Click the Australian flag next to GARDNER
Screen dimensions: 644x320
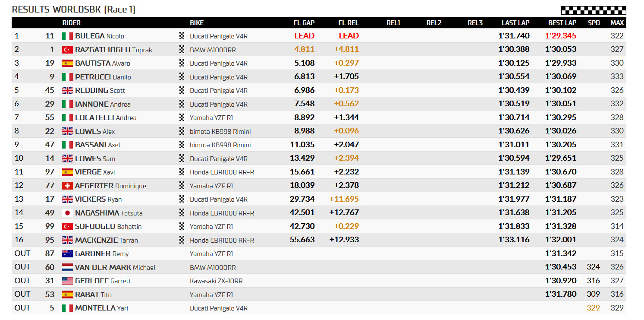click(67, 254)
